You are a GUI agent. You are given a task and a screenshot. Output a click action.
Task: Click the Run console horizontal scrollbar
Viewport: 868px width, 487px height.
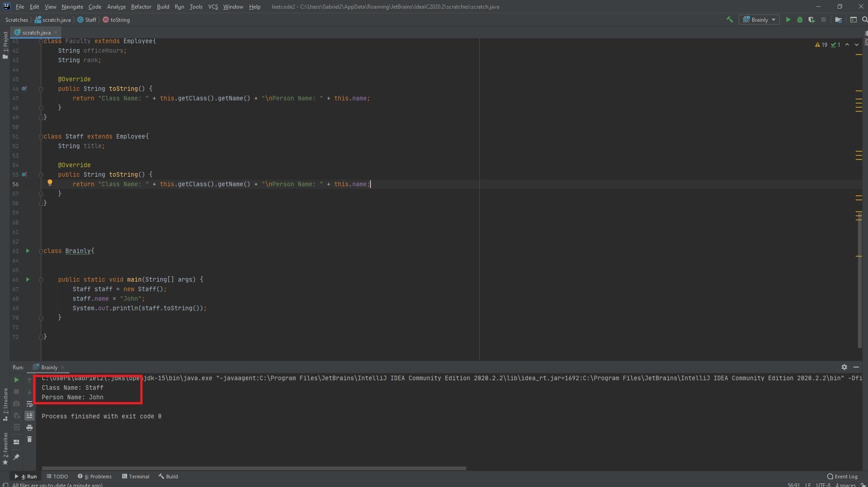[254, 468]
